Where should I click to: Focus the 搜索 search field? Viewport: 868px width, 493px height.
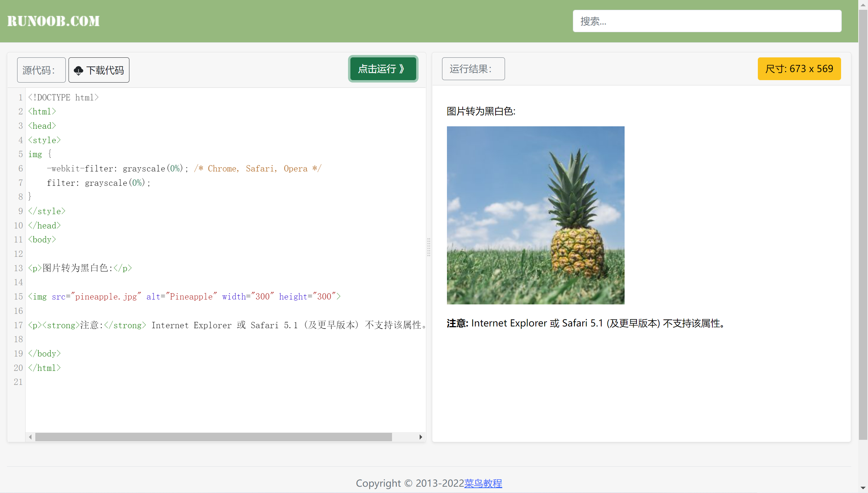point(707,21)
